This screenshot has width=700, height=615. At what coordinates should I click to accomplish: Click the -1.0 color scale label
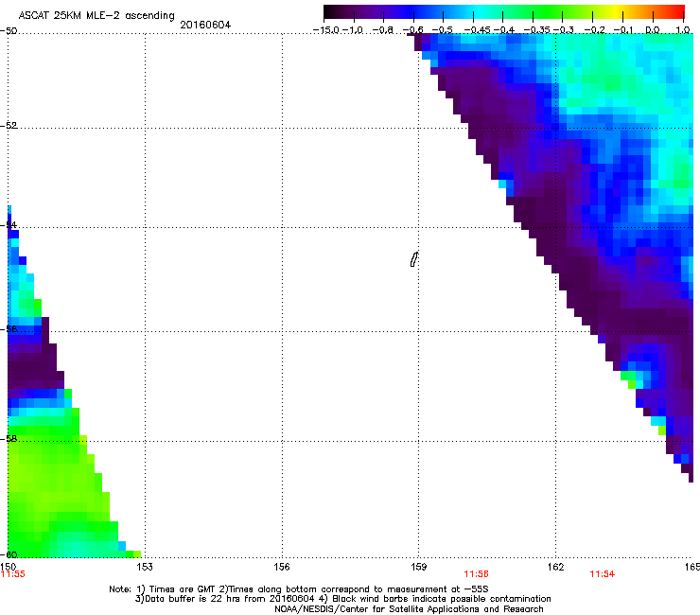tap(353, 30)
